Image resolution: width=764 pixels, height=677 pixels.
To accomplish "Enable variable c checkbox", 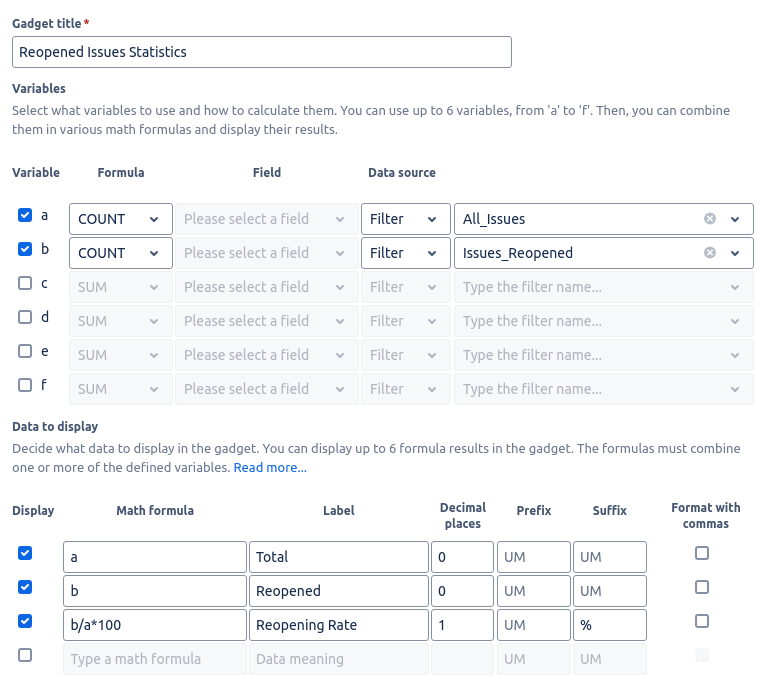I will (x=25, y=283).
